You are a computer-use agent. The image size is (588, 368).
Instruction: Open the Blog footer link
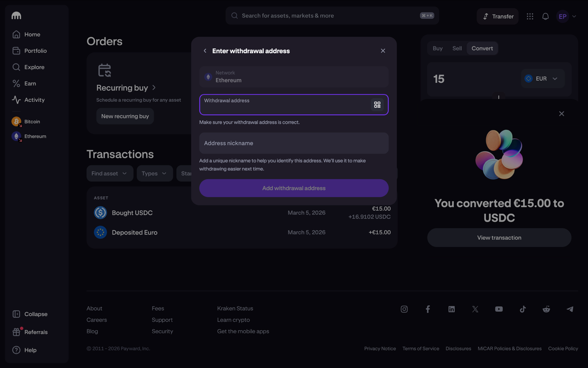92,331
